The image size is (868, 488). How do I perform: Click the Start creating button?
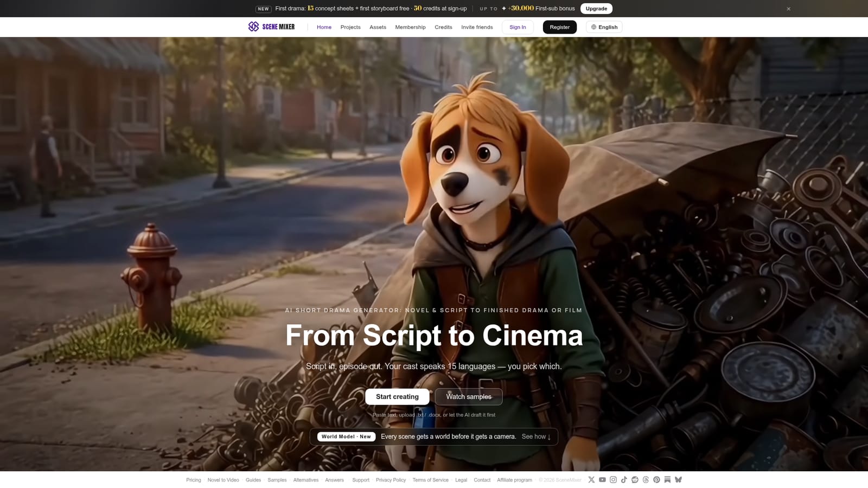397,396
